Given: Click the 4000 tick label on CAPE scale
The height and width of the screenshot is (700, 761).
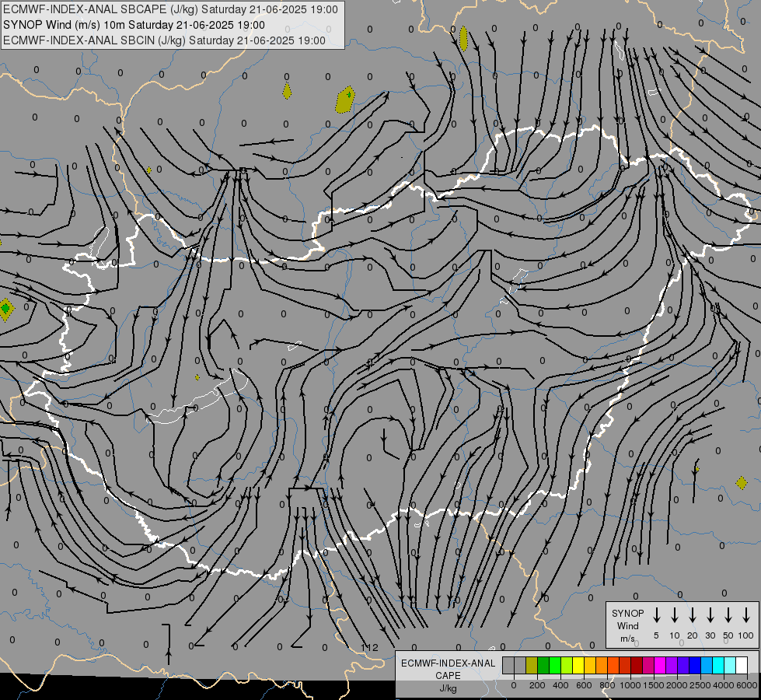Looking at the screenshot, I should coord(724,685).
